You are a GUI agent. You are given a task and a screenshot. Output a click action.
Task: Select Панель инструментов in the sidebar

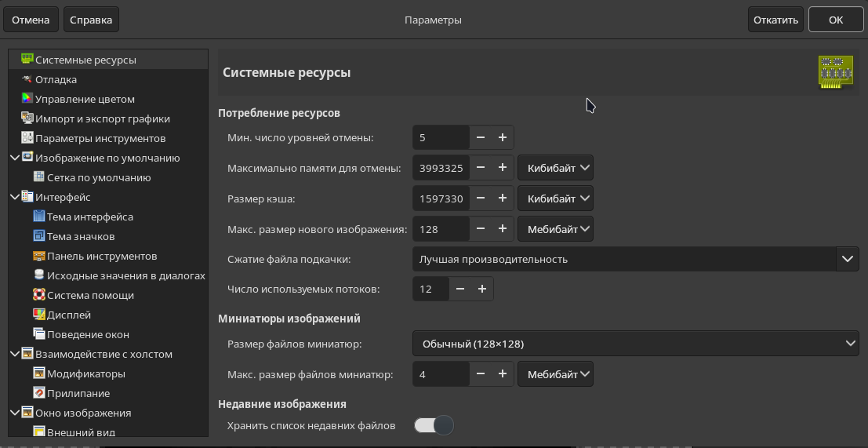[102, 256]
